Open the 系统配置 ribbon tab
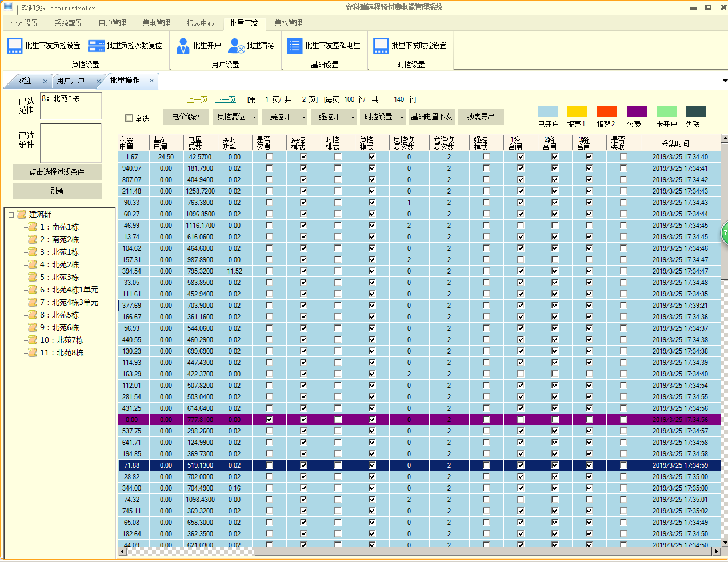 coord(68,23)
